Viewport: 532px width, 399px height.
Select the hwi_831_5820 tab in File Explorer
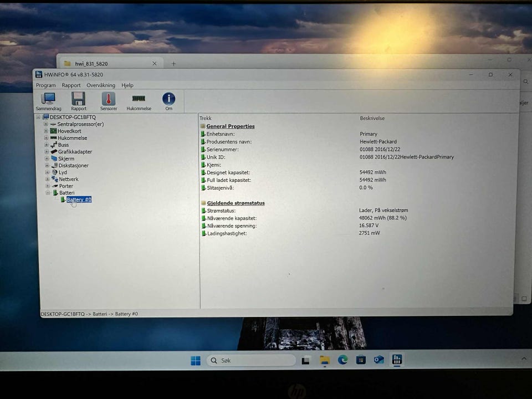click(x=110, y=63)
